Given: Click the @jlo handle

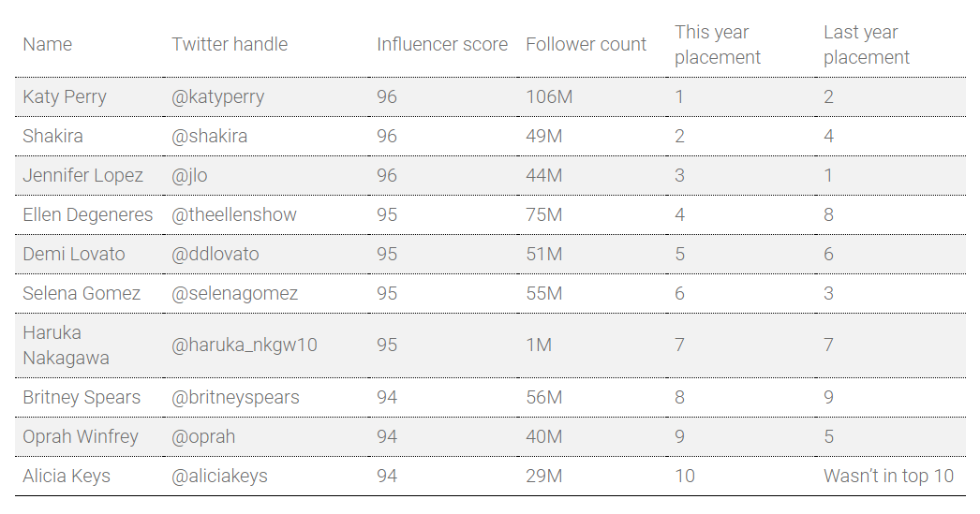Looking at the screenshot, I should (189, 175).
